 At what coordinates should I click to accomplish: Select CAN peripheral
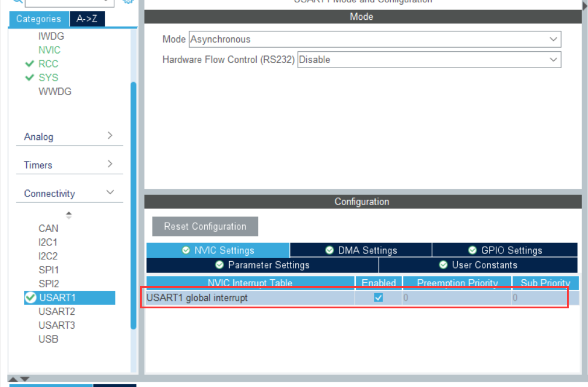coord(48,228)
